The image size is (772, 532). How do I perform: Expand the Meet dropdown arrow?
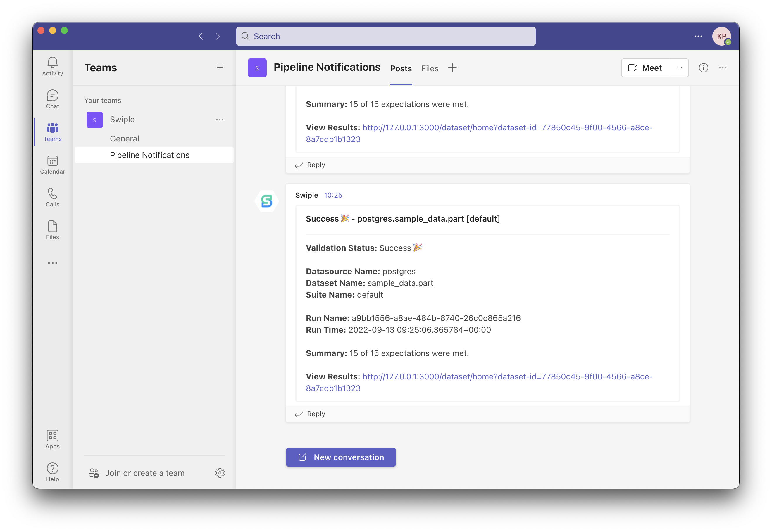coord(679,68)
